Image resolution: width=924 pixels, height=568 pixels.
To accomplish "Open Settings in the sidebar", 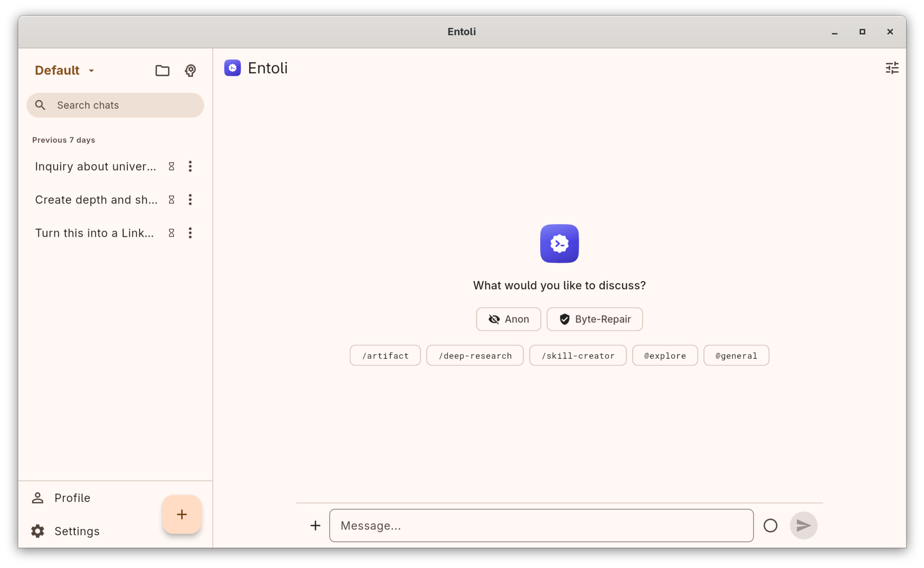I will (77, 531).
